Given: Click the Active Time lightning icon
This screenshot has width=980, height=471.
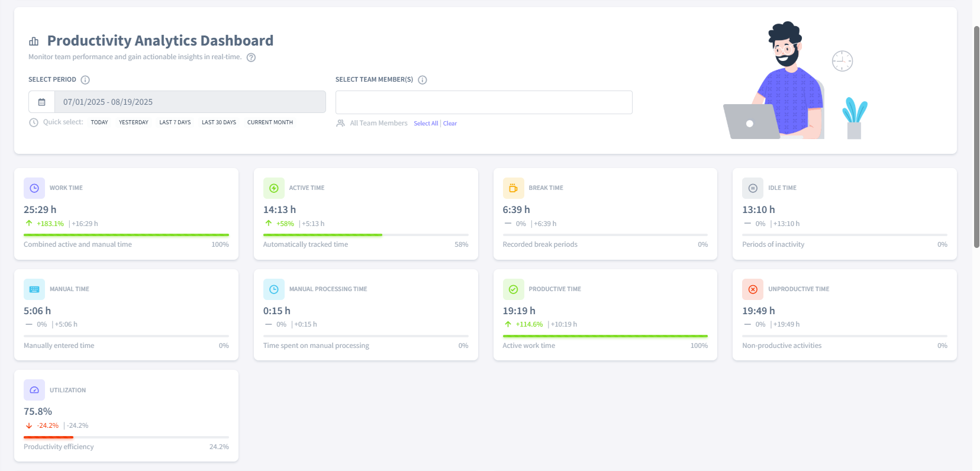Looking at the screenshot, I should 273,188.
